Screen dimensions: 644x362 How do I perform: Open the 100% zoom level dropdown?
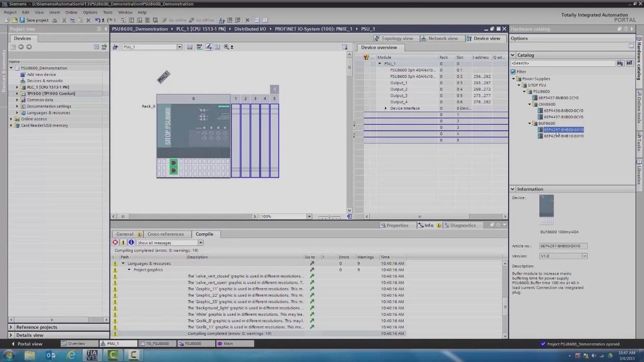309,216
